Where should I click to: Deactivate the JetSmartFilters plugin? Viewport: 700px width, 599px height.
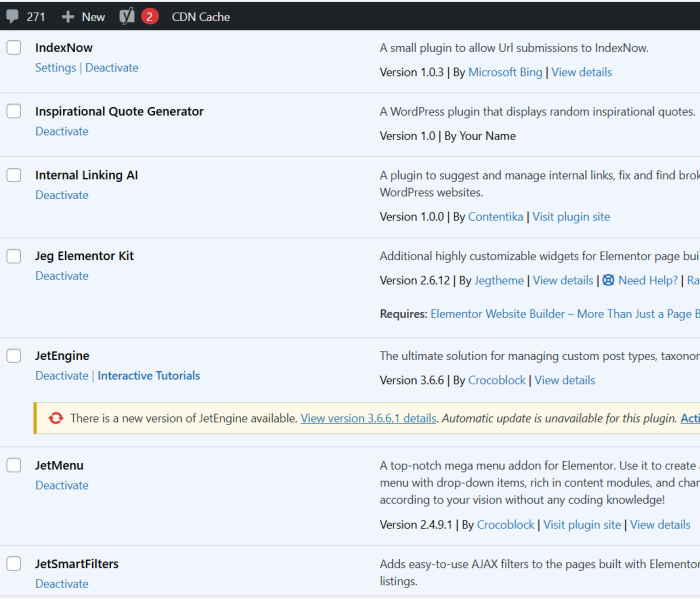click(x=61, y=584)
